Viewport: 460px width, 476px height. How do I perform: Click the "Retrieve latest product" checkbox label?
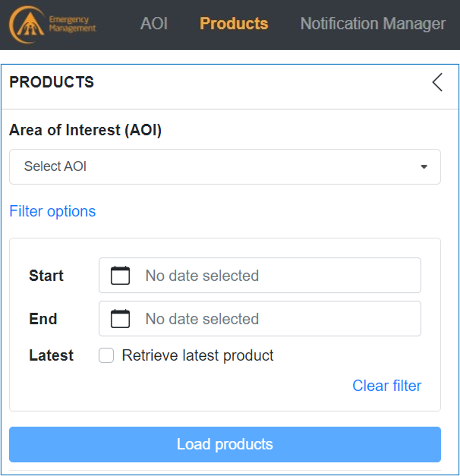pyautogui.click(x=198, y=355)
